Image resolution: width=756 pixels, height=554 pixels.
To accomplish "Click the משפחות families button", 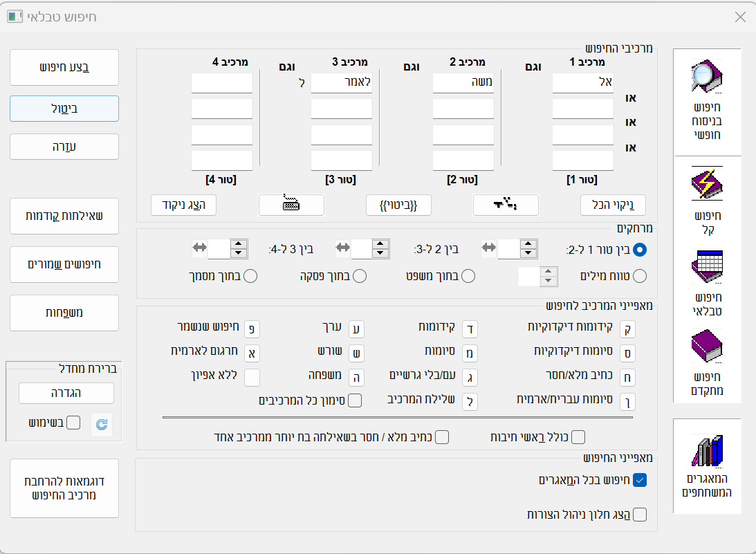I will tap(64, 313).
